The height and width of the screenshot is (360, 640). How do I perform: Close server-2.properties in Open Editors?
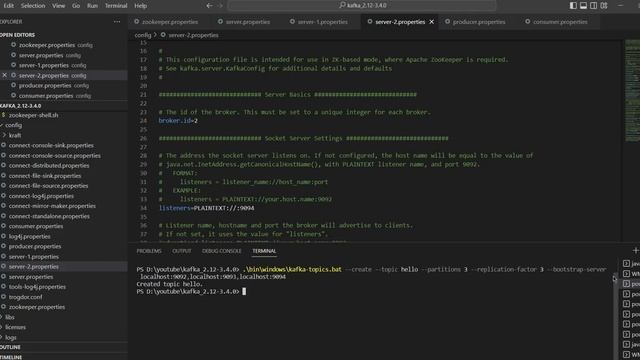pos(4,75)
